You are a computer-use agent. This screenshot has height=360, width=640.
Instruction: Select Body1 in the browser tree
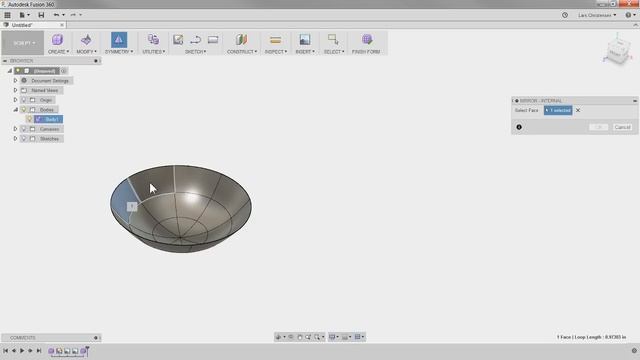[x=49, y=119]
